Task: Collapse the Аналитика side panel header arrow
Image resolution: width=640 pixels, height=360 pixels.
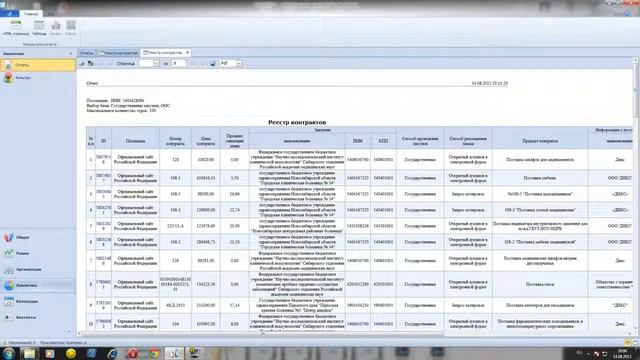Action: (70, 53)
